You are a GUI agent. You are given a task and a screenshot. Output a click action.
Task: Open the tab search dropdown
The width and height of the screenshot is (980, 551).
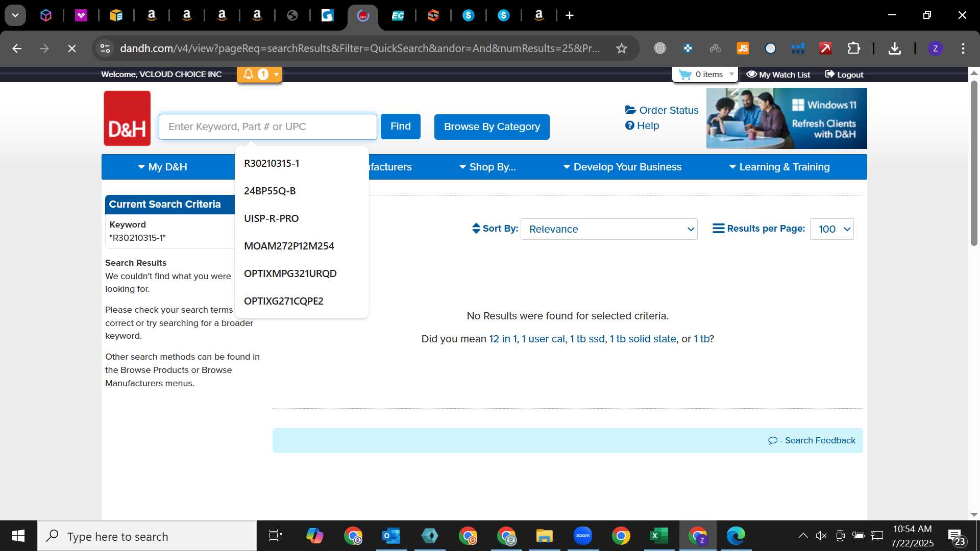pos(15,15)
